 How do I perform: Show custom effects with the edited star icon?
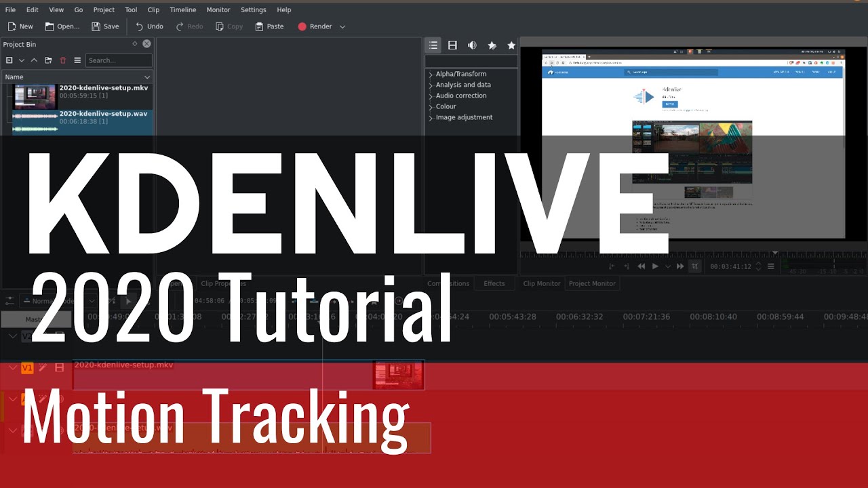click(492, 45)
